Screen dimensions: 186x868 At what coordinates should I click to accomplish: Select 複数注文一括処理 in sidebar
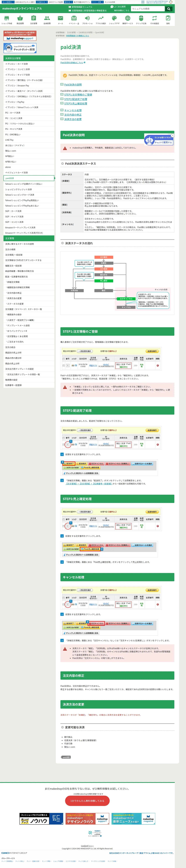(29, 266)
